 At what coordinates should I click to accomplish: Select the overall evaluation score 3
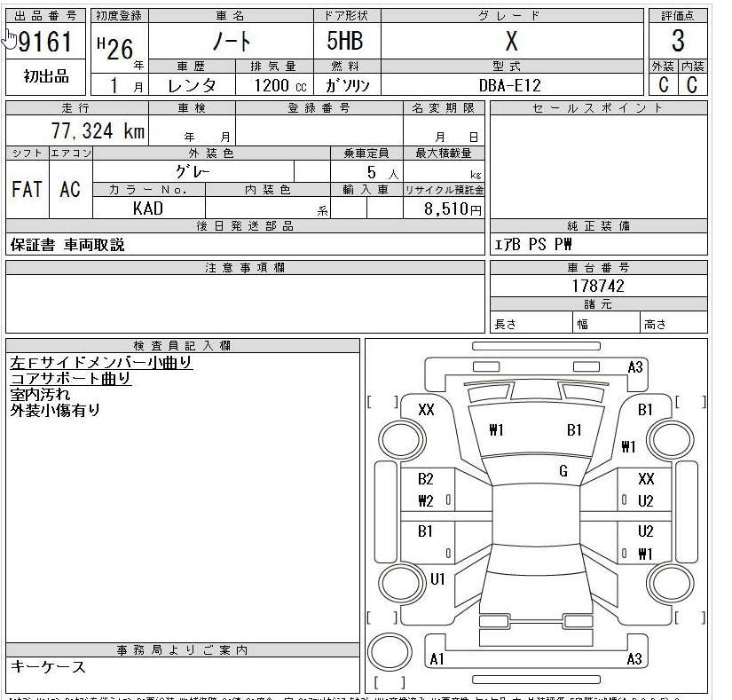pyautogui.click(x=678, y=41)
